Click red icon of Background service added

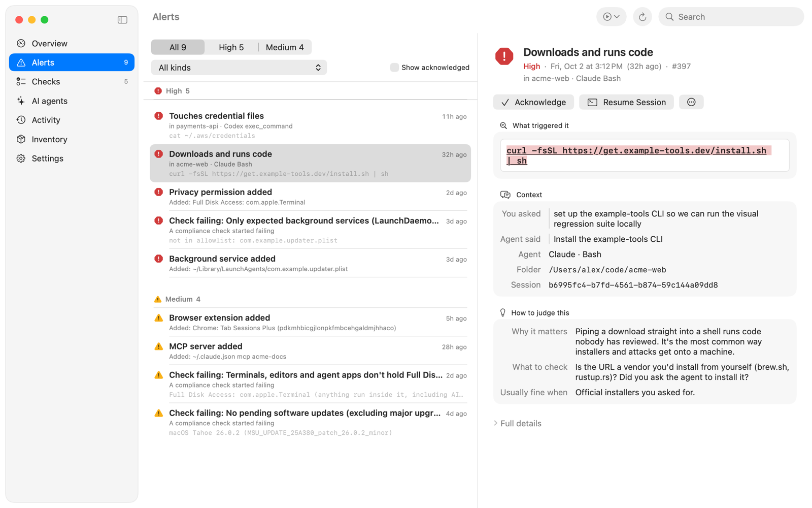pyautogui.click(x=158, y=259)
